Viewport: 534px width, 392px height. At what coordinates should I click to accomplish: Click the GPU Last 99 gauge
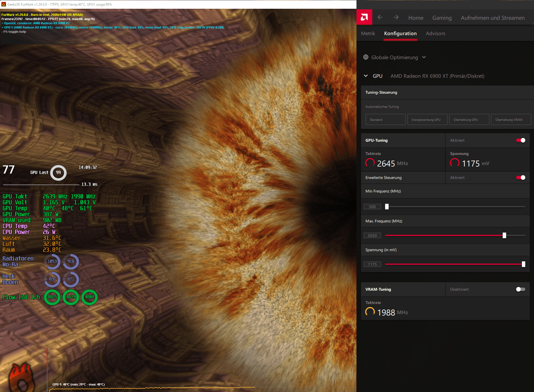coord(58,172)
